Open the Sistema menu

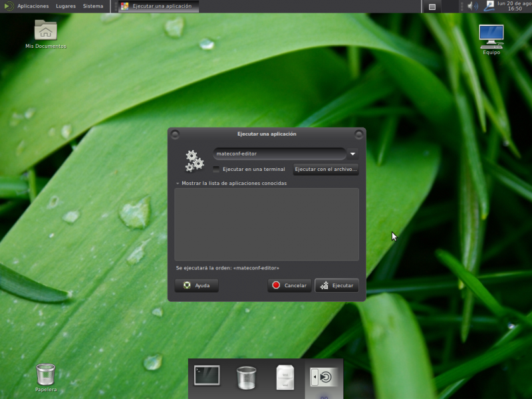[93, 6]
